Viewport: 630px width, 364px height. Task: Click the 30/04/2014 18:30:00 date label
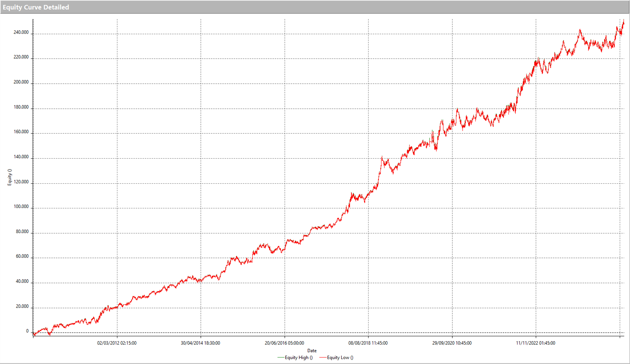pyautogui.click(x=200, y=343)
